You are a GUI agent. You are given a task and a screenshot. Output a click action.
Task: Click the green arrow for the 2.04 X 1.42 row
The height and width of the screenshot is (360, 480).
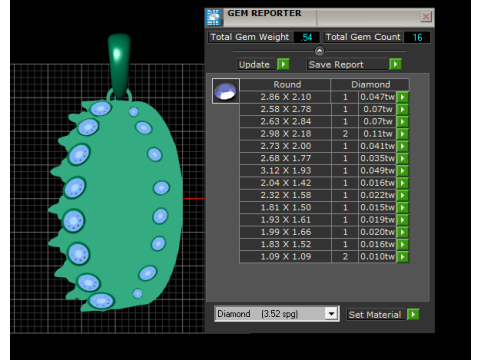[x=403, y=183]
